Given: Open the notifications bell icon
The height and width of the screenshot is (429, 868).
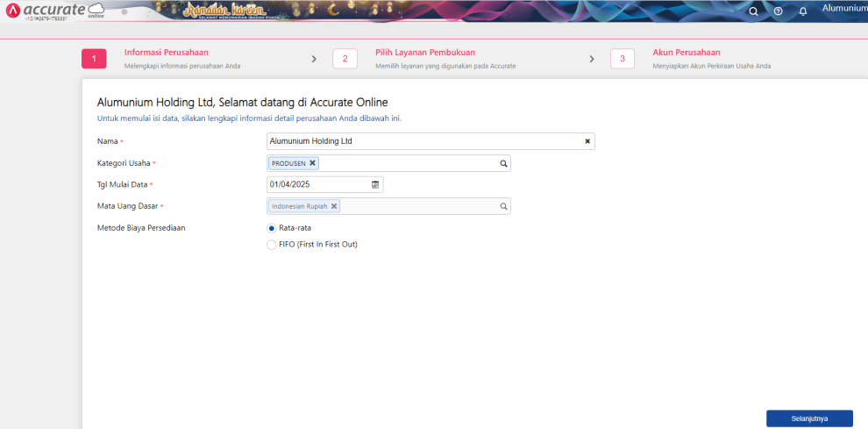Looking at the screenshot, I should click(x=802, y=11).
